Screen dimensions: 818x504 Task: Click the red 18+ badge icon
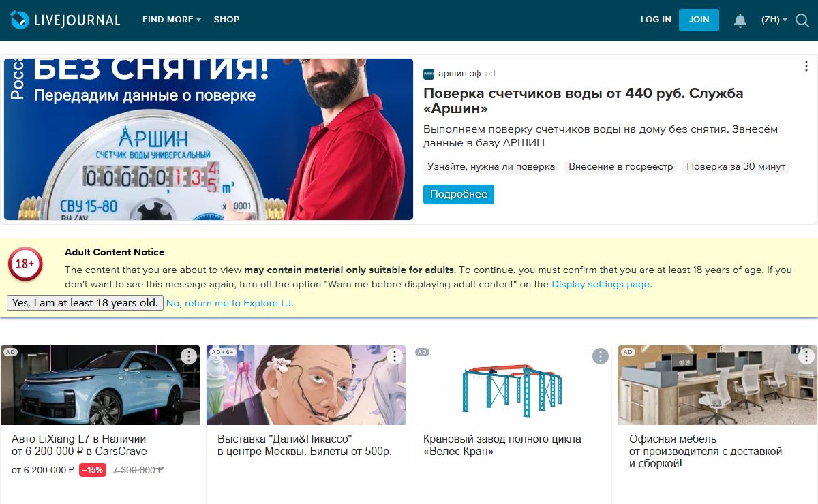(x=25, y=264)
